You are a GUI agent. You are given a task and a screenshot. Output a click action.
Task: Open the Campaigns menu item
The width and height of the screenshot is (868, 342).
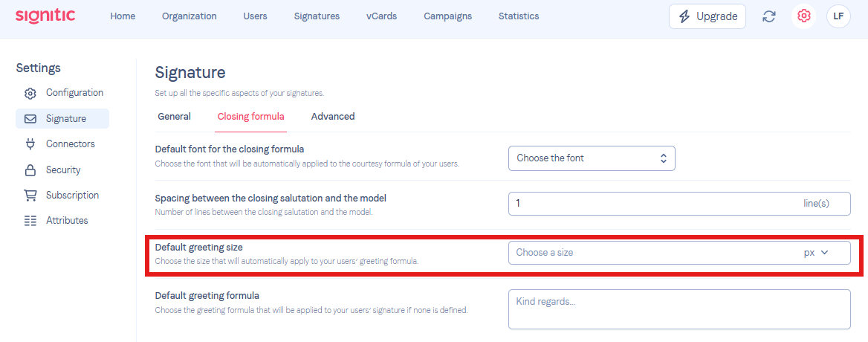[x=448, y=16]
